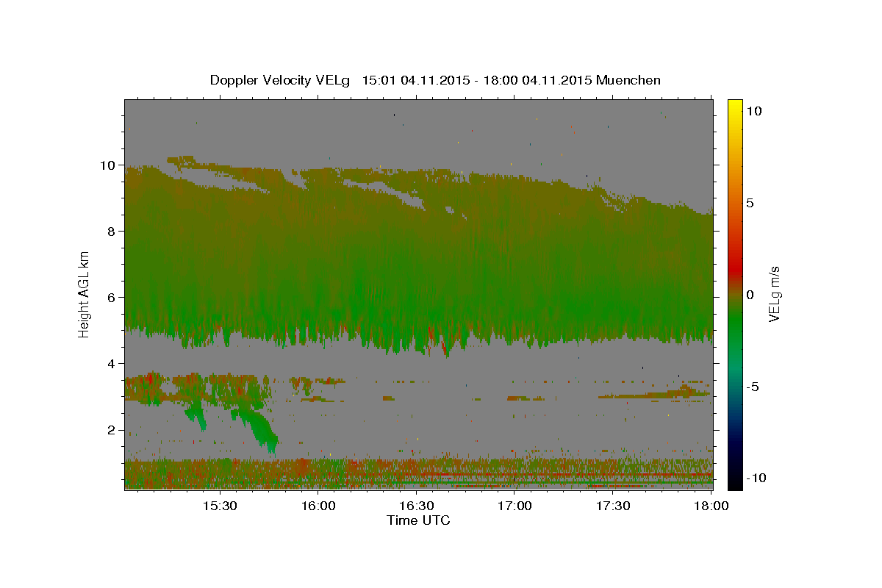The height and width of the screenshot is (588, 882).
Task: Click the green section of the colorbar
Action: click(735, 323)
